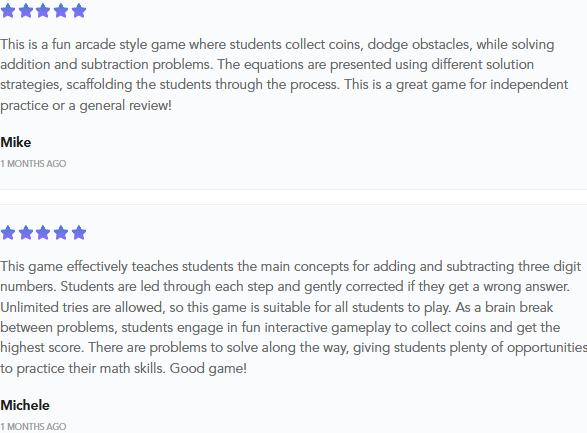Click the divider between the two reviews
587x433 pixels.
(294, 197)
